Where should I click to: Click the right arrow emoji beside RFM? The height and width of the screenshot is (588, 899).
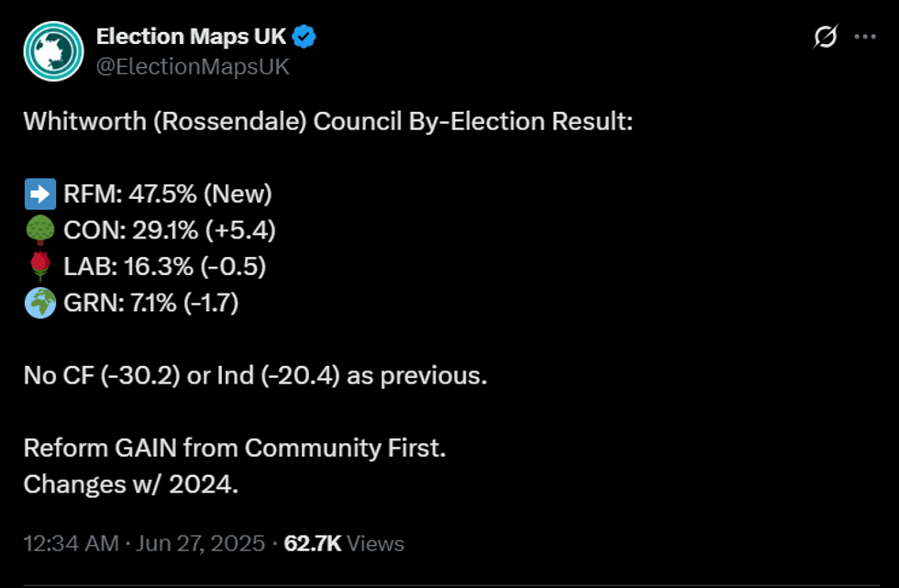pyautogui.click(x=39, y=194)
